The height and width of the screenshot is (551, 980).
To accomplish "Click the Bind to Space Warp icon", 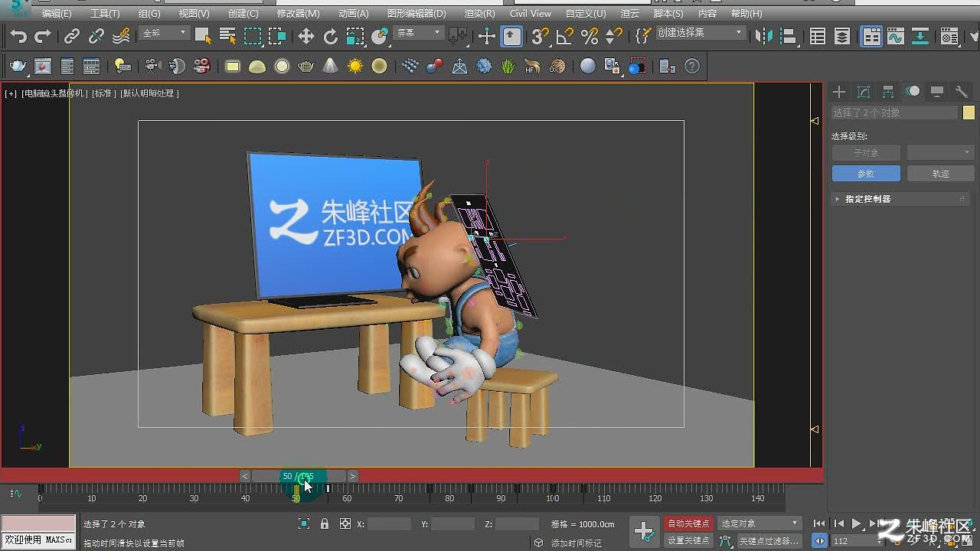I will [x=121, y=36].
